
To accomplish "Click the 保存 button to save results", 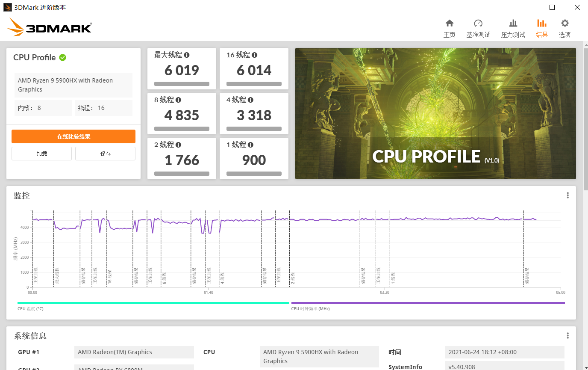I will [105, 153].
